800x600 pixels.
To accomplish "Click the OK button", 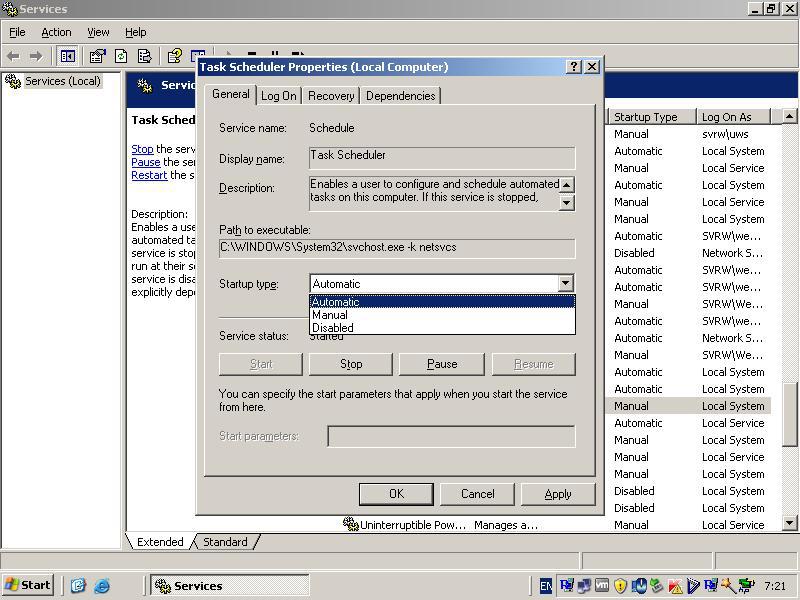I will pyautogui.click(x=396, y=494).
